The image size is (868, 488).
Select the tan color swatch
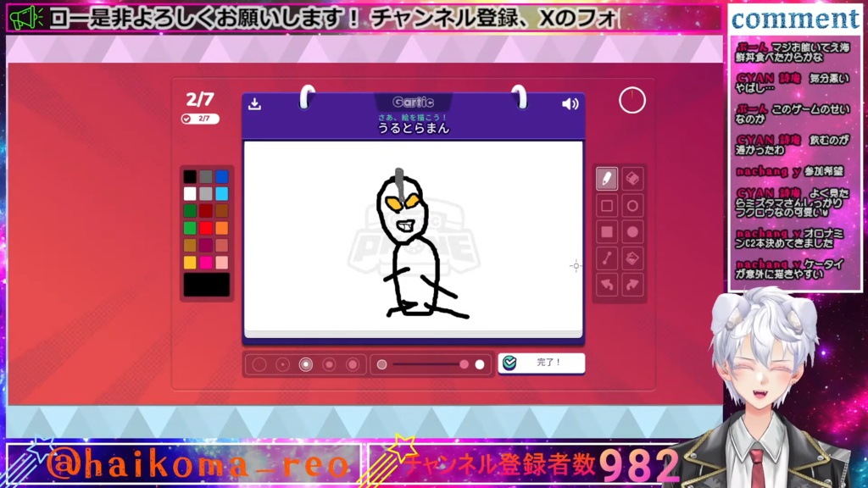190,245
